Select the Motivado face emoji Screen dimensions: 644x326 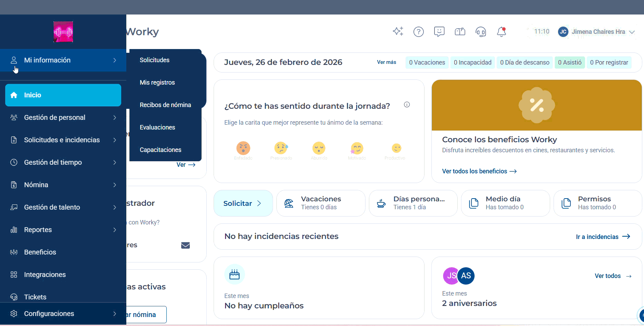[357, 148]
